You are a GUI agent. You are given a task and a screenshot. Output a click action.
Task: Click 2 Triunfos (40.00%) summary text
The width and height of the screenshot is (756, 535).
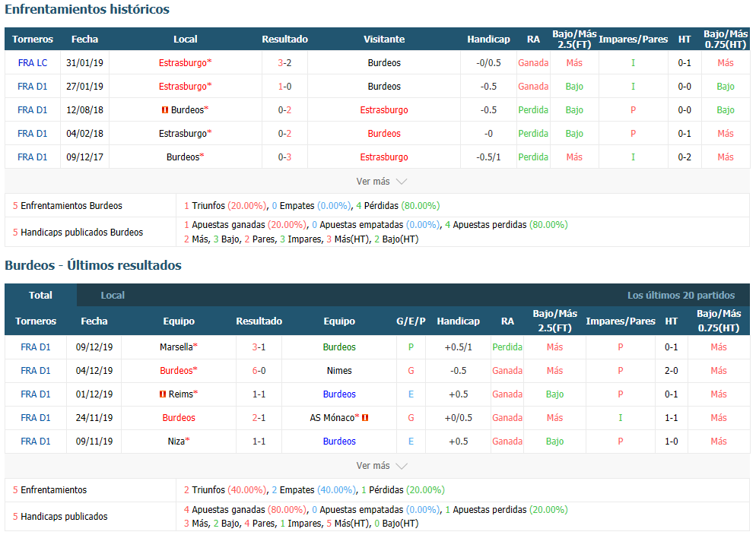tap(226, 489)
